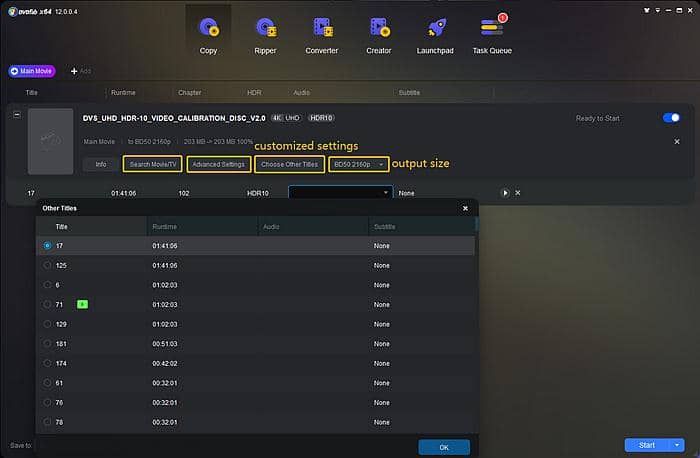
Task: Remove the disc task with X icon
Action: click(677, 142)
